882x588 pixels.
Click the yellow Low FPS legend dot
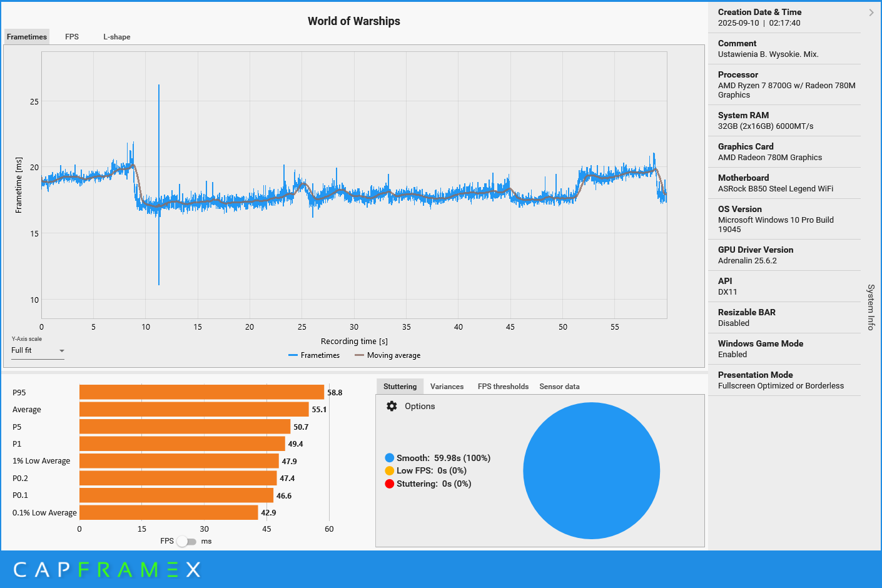(390, 470)
